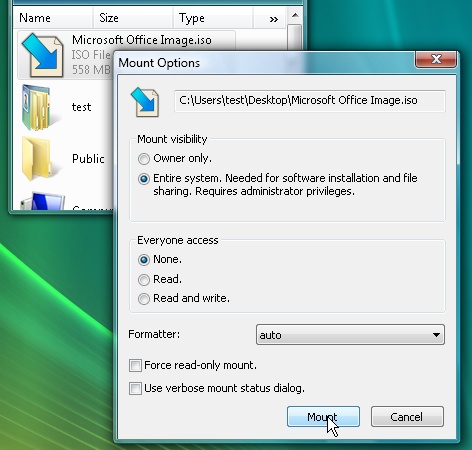Viewport: 472px width, 450px height.
Task: Choose Read and write access
Action: (x=144, y=299)
